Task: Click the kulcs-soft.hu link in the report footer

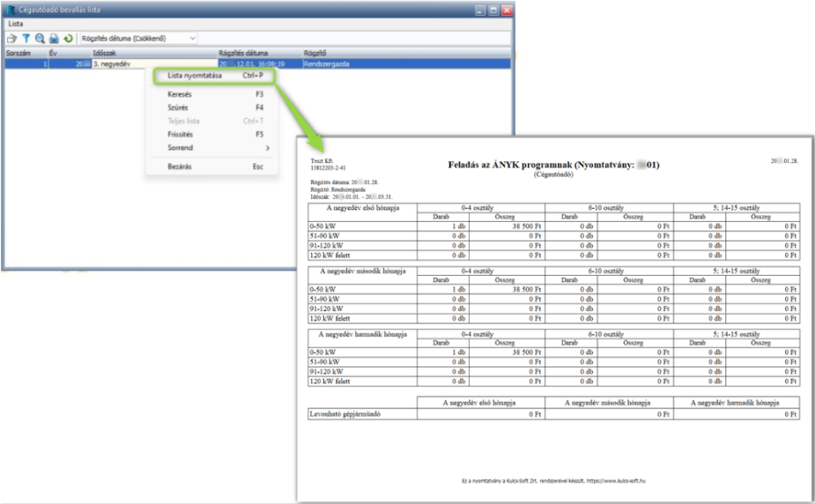Action: tap(616, 481)
